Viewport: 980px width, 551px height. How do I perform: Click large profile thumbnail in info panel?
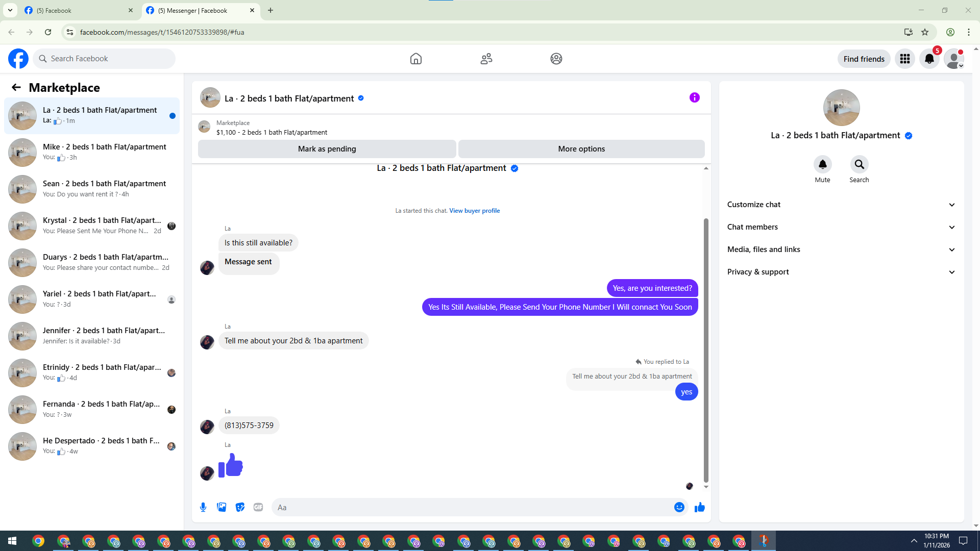click(x=841, y=108)
